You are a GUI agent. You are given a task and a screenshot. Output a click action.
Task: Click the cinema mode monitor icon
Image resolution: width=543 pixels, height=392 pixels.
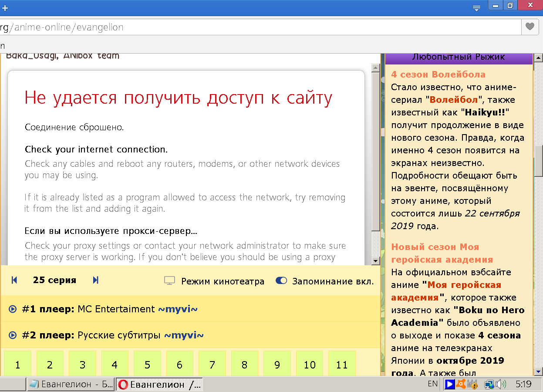(169, 281)
